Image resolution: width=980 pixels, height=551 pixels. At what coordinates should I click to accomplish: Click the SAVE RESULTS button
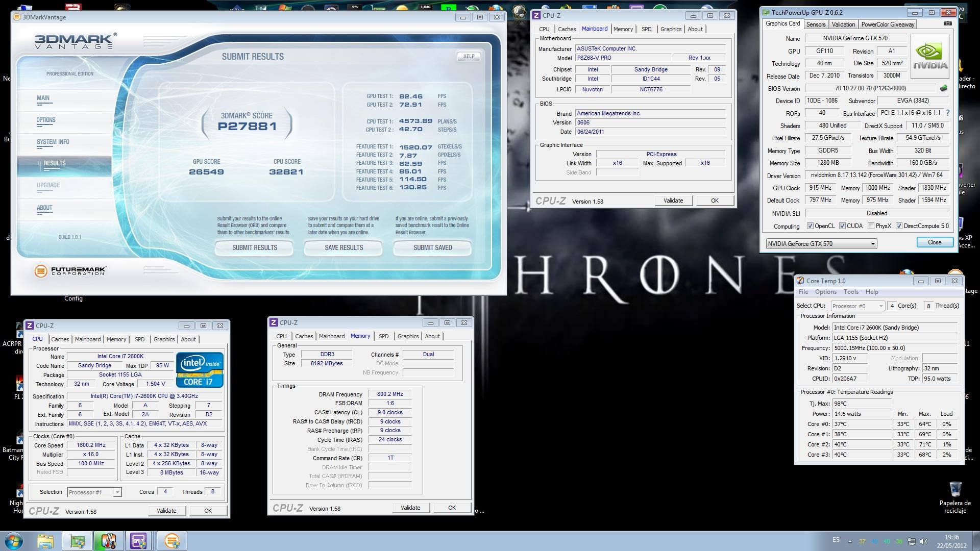[x=344, y=248]
